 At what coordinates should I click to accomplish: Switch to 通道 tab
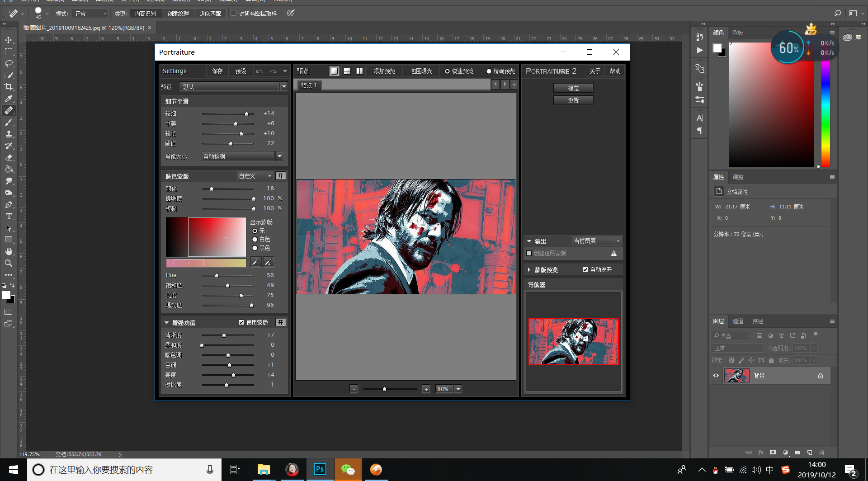pyautogui.click(x=738, y=321)
